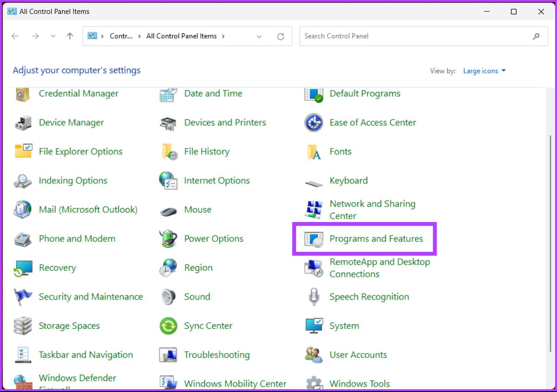Open the Mail (Microsoft Outlook) icon
557x392 pixels.
pyautogui.click(x=23, y=209)
